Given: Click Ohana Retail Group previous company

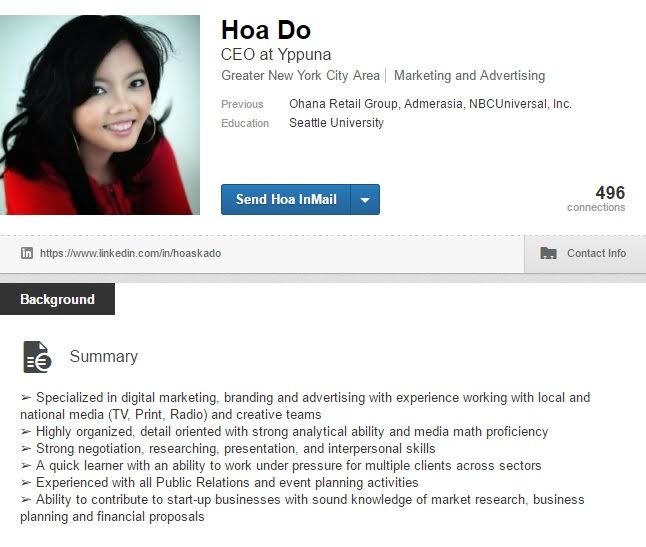Looking at the screenshot, I should pos(344,104).
